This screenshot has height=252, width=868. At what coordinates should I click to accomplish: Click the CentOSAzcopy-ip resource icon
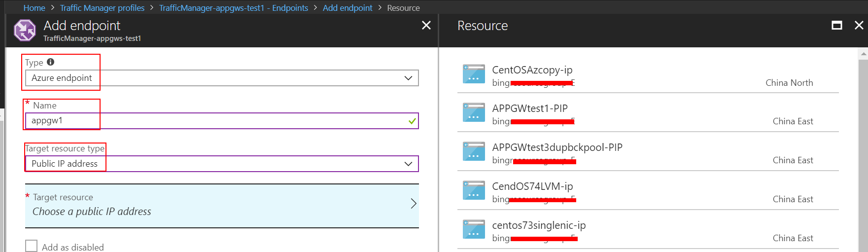pos(474,74)
